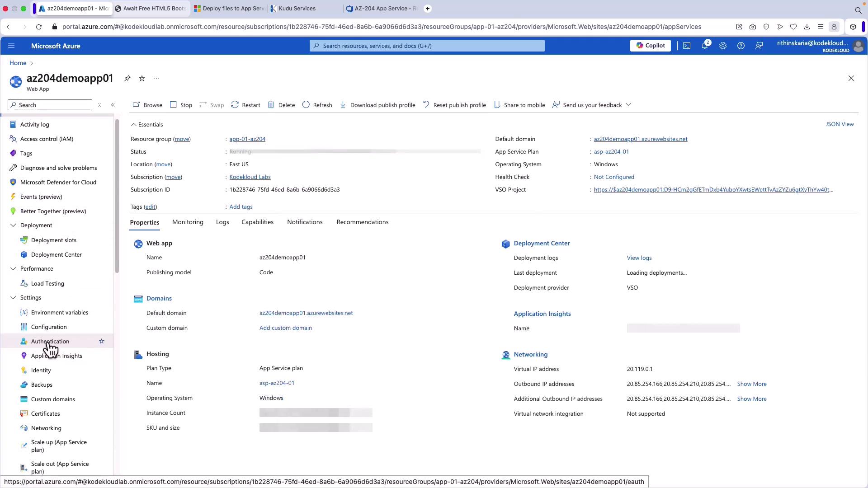
Task: Switch to the Monitoring tab
Action: tap(188, 222)
